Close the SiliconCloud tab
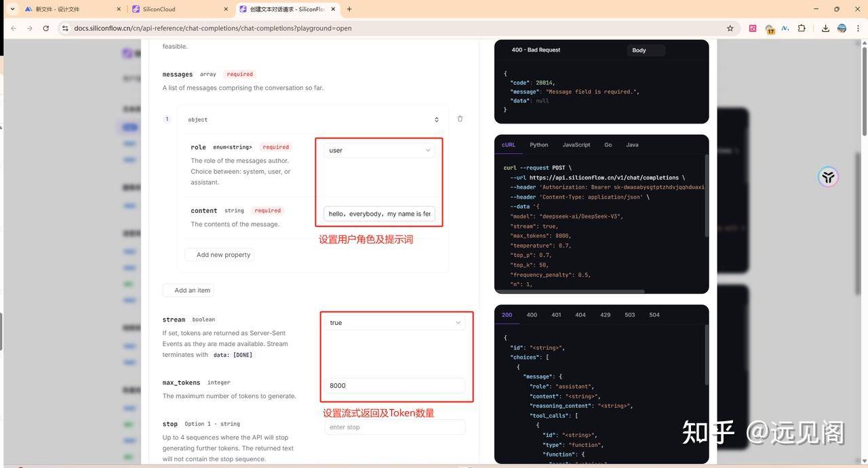The image size is (868, 468). 226,9
